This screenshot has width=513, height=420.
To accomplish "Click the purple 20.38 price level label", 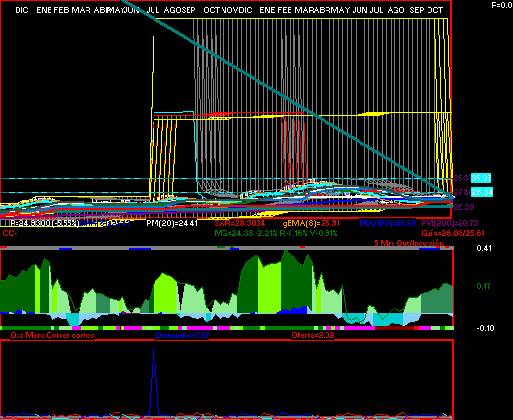I will point(464,207).
